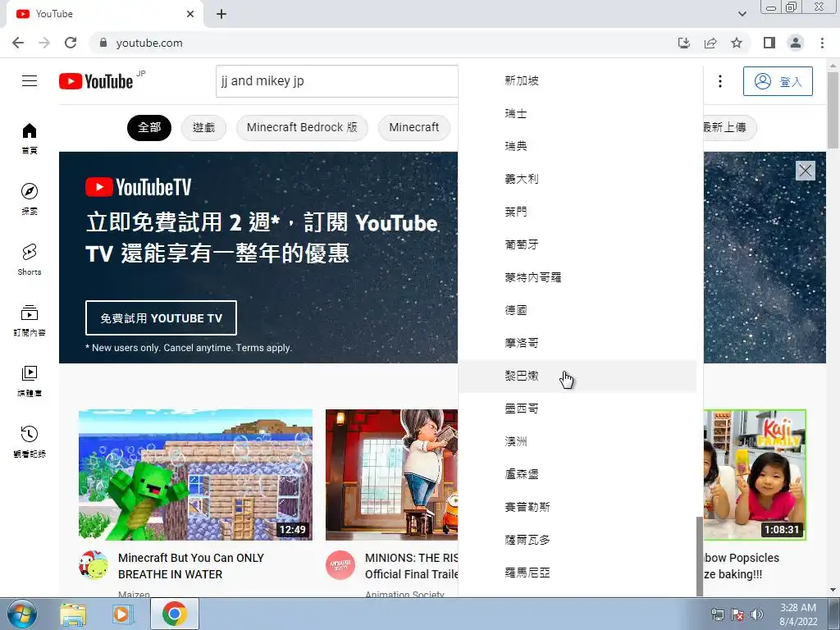Open Shorts in the sidebar
The image size is (840, 630).
click(x=30, y=259)
